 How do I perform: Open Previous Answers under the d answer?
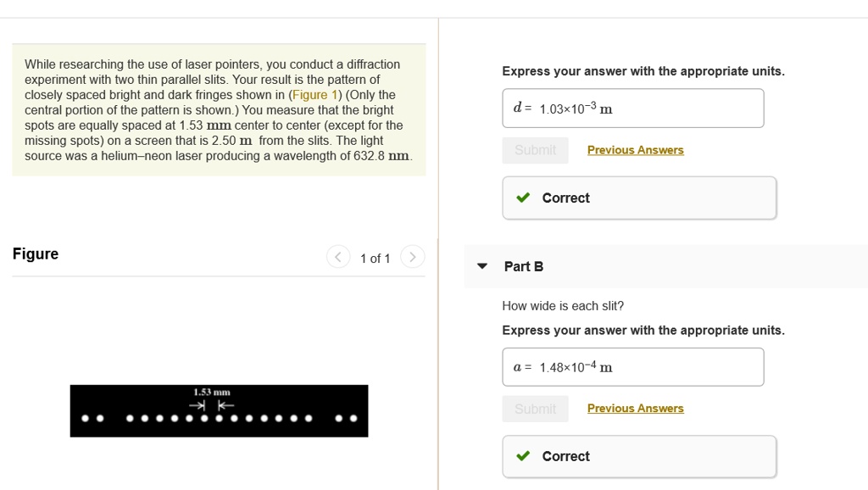point(635,150)
